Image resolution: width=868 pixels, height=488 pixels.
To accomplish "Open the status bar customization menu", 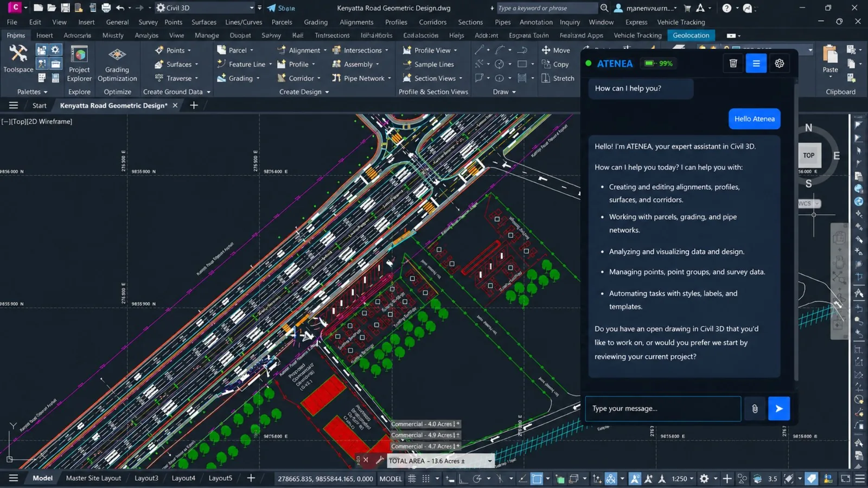I will [860, 478].
